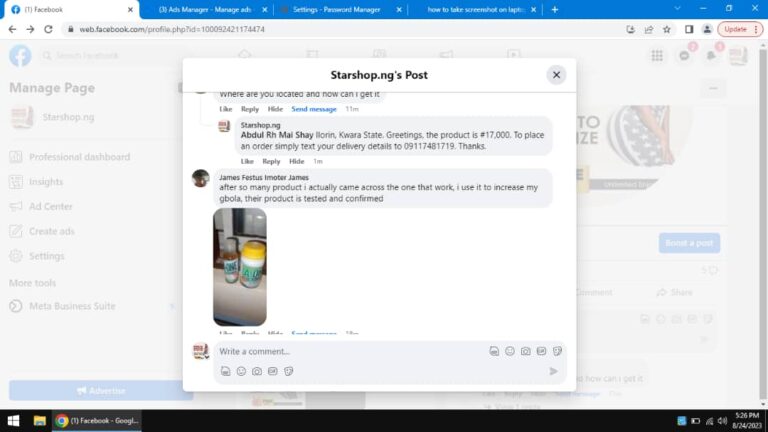Hide the Starshop.ng reply comment
This screenshot has height=432, width=768.
tap(296, 161)
